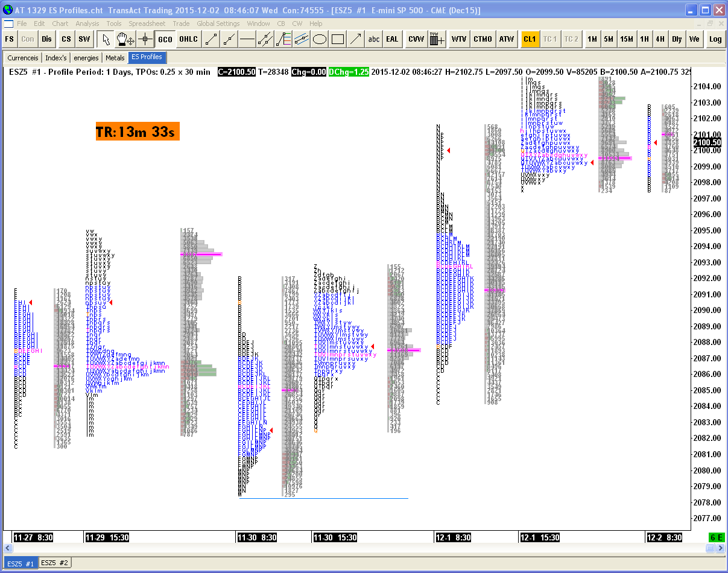Set the 1M timeframe
The height and width of the screenshot is (573, 728).
click(592, 39)
